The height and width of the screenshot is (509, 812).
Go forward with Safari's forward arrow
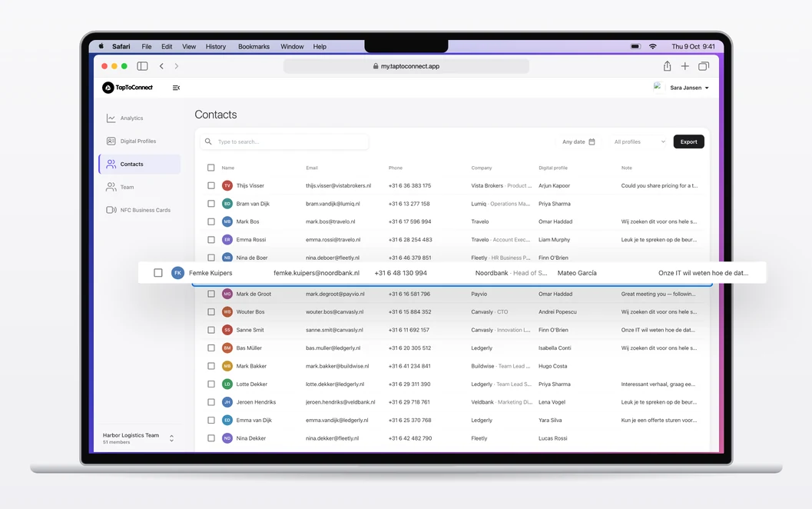point(177,66)
